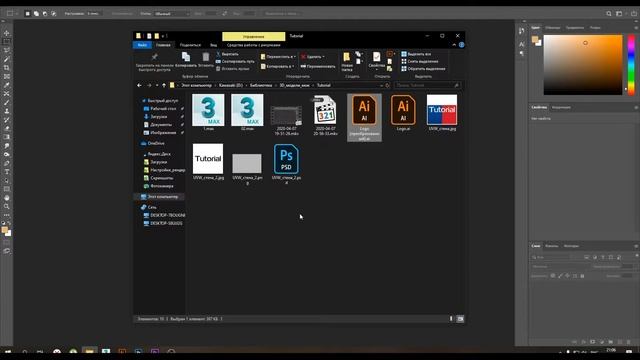Screen dimensions: 640x360
Task: Click the New folder icon in the ribbon
Action: 347,57
